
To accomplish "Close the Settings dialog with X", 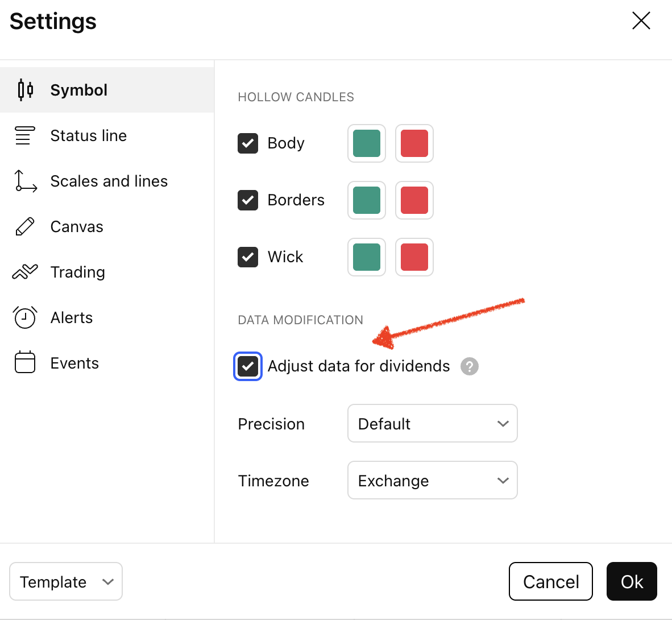I will coord(641,21).
